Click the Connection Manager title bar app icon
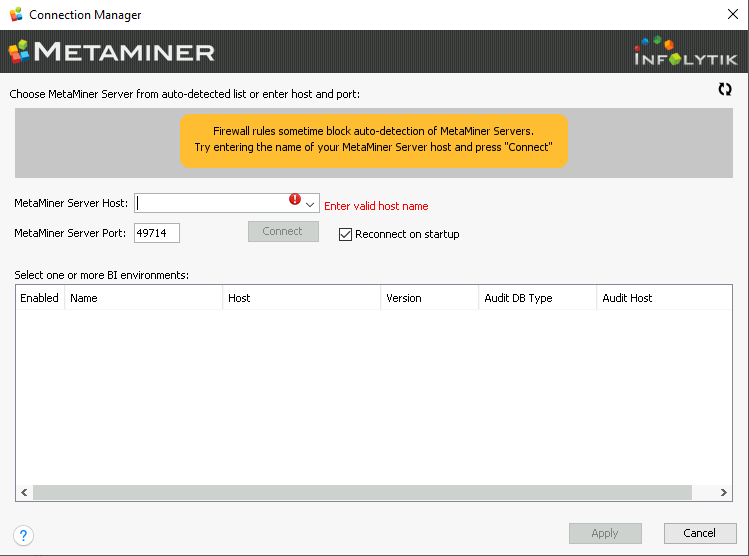The height and width of the screenshot is (556, 749). 16,14
